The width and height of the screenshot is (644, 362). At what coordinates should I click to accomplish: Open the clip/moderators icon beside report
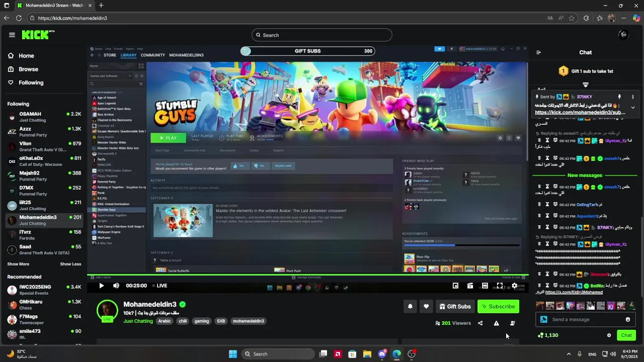pos(512,323)
